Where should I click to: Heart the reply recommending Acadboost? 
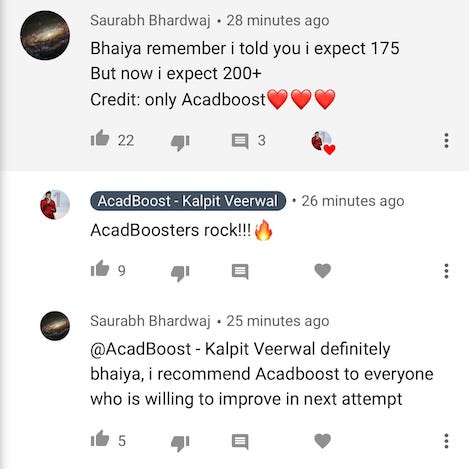323,441
